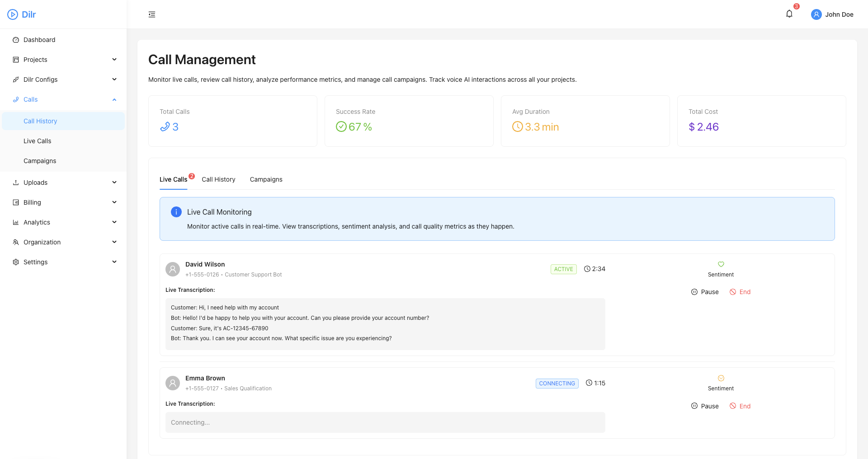Click David Wilson's avatar icon
Screen dimensions: 868x459
pyautogui.click(x=173, y=269)
